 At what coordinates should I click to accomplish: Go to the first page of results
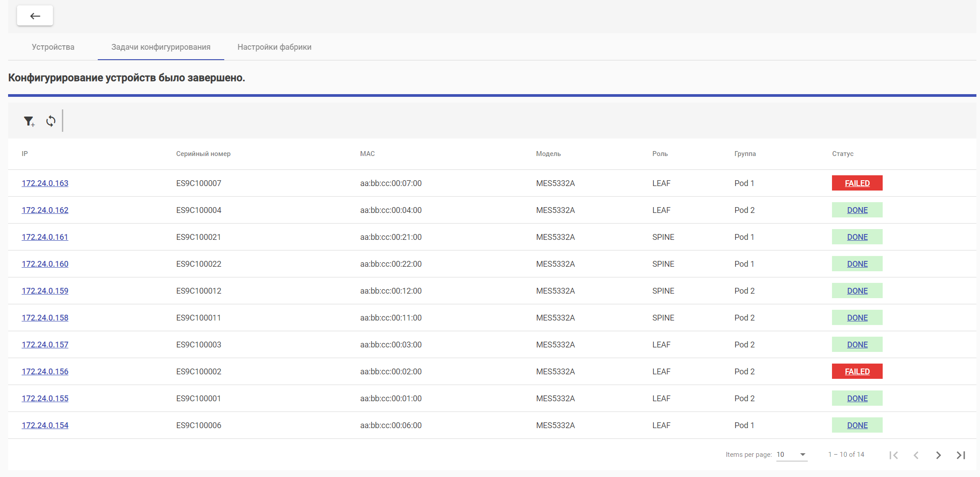tap(893, 455)
